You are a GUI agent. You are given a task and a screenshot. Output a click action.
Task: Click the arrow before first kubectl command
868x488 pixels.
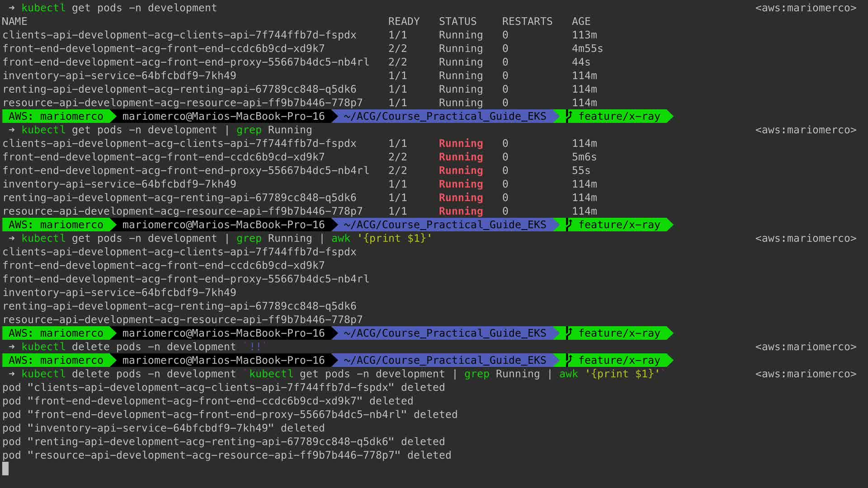point(12,8)
